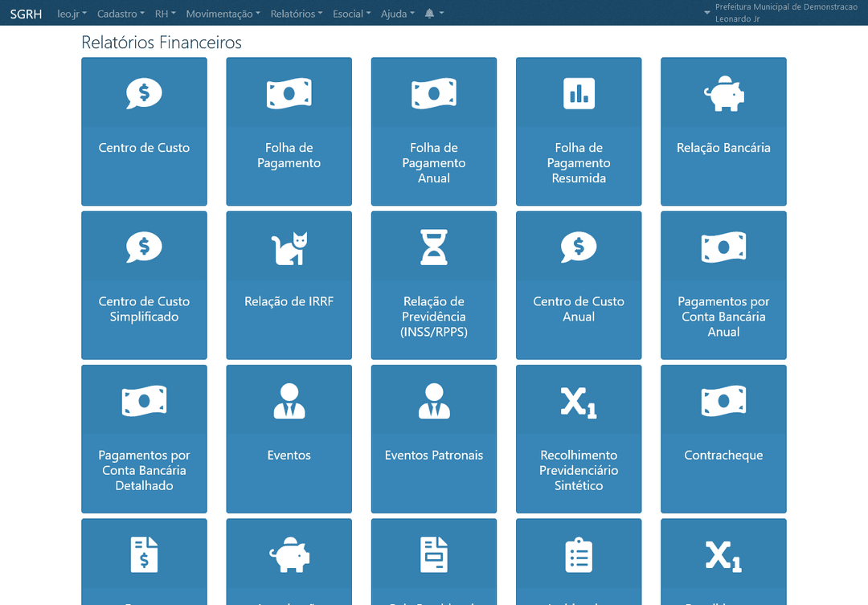Click the Recolhimento Previdenciário Sintético X1 icon

point(579,402)
